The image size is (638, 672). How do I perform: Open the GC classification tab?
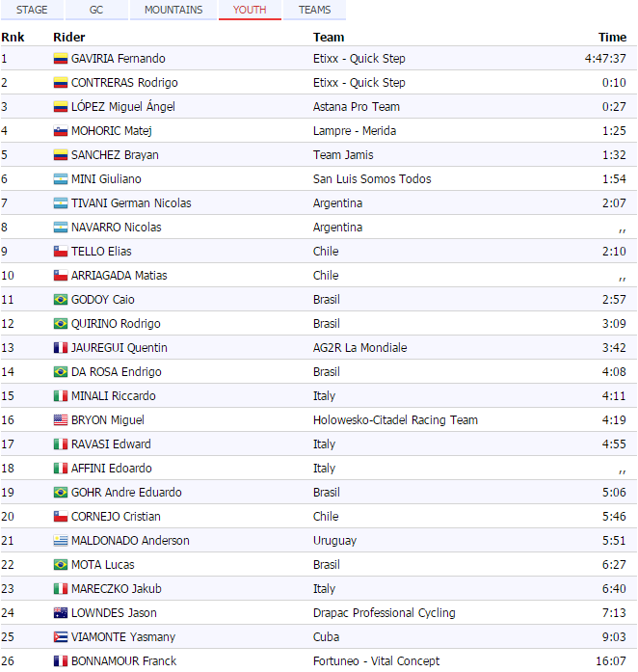(x=96, y=10)
